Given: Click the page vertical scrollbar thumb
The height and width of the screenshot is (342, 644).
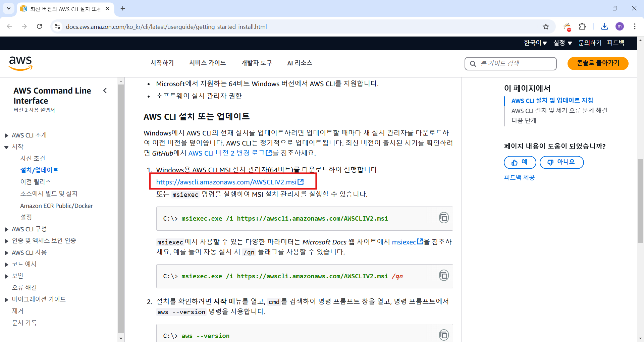Looking at the screenshot, I should point(640,201).
